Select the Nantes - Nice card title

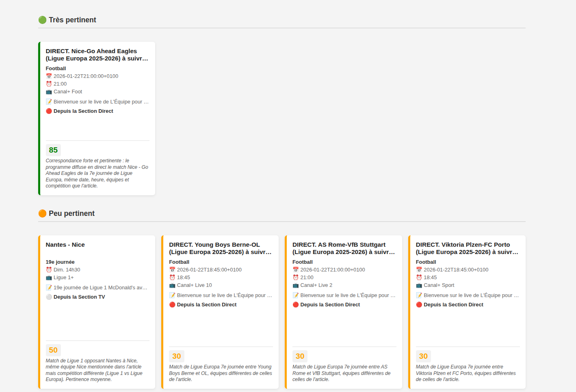[x=65, y=245]
